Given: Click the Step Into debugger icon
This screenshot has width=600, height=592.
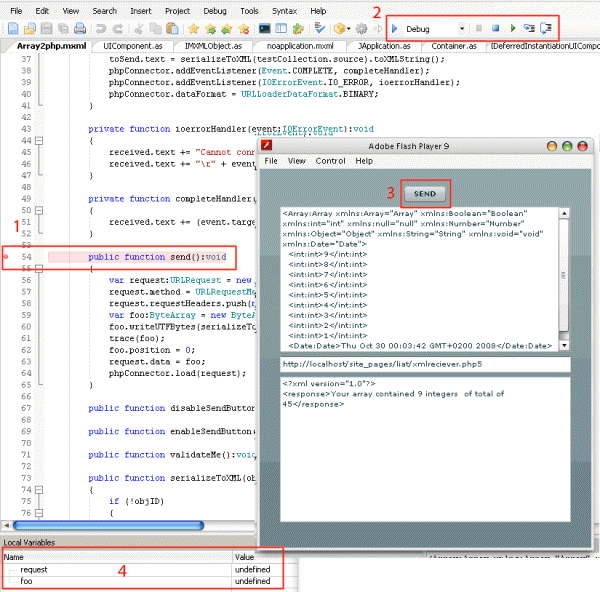Looking at the screenshot, I should click(529, 28).
